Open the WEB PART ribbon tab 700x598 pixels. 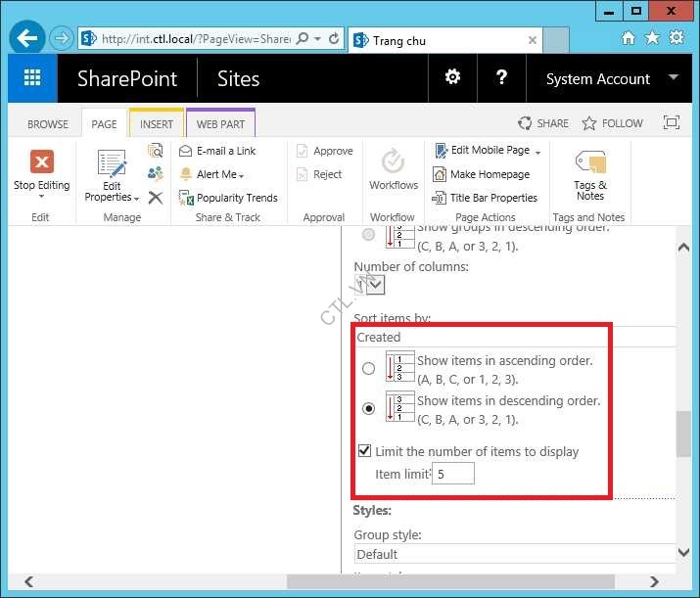tap(220, 124)
